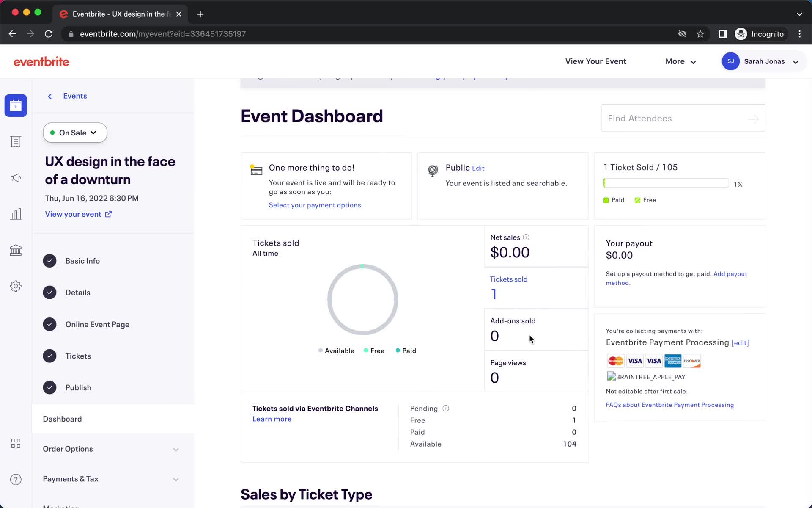This screenshot has width=812, height=508.
Task: Click the browser back arrow
Action: (x=12, y=34)
